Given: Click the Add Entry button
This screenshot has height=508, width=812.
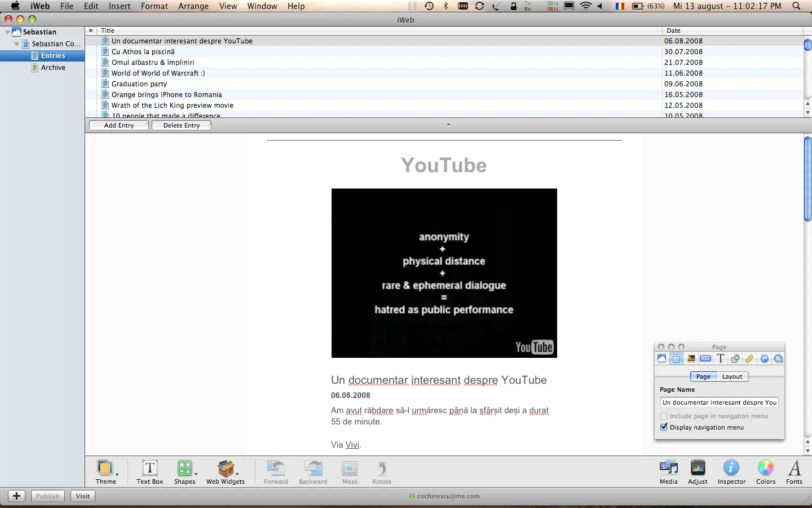Looking at the screenshot, I should tap(119, 125).
